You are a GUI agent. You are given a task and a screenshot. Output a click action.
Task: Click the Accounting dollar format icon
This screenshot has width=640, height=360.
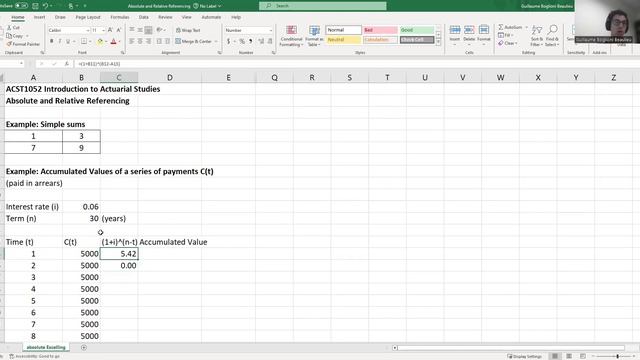(228, 41)
